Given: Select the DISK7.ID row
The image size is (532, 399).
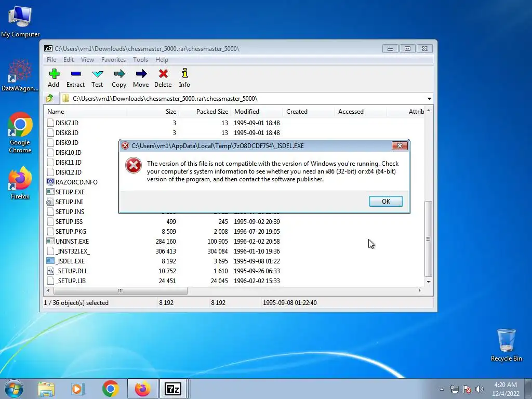Looking at the screenshot, I should [234, 123].
